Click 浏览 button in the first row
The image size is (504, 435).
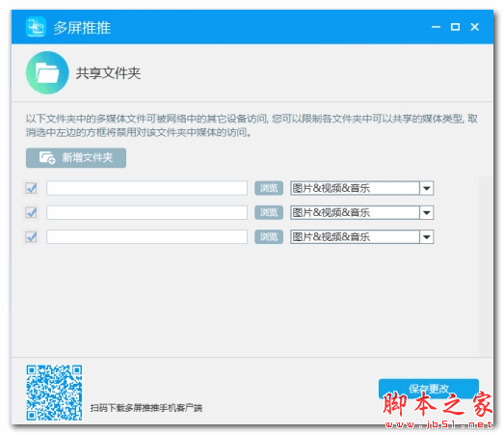pyautogui.click(x=269, y=188)
